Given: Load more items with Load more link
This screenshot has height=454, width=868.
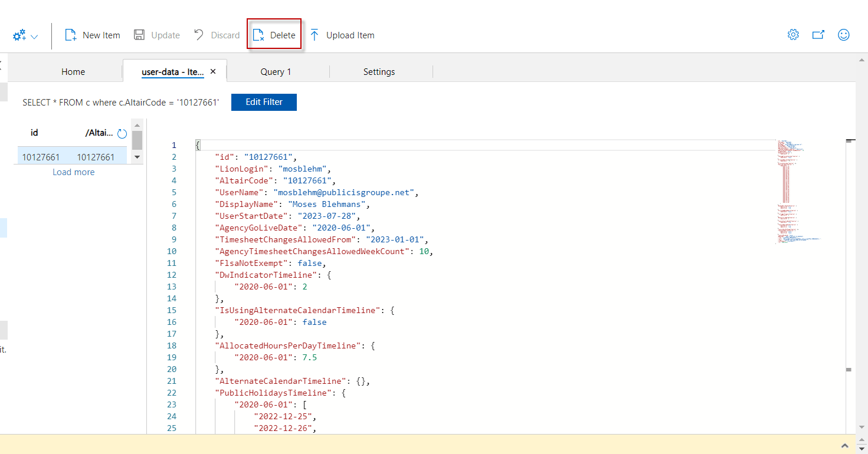Looking at the screenshot, I should coord(73,172).
